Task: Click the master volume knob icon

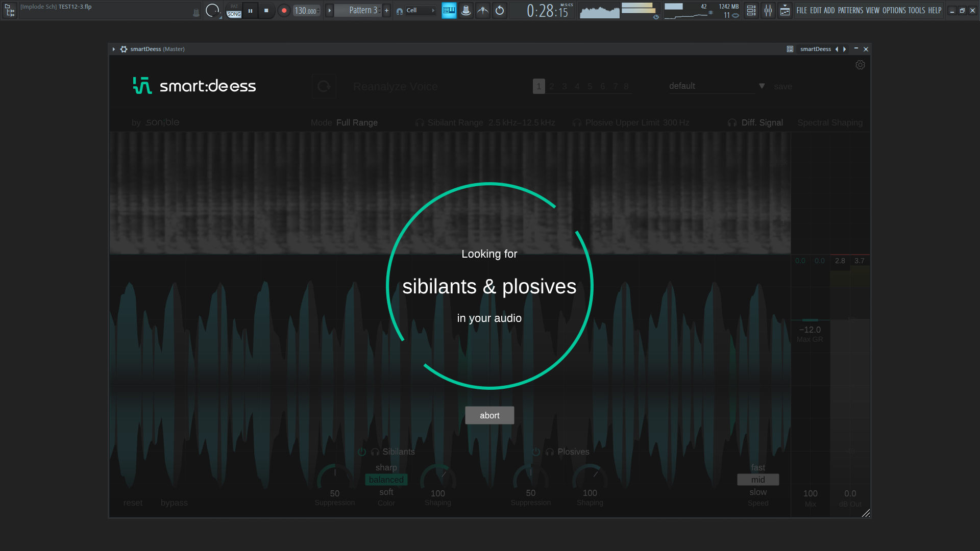Action: pos(212,10)
